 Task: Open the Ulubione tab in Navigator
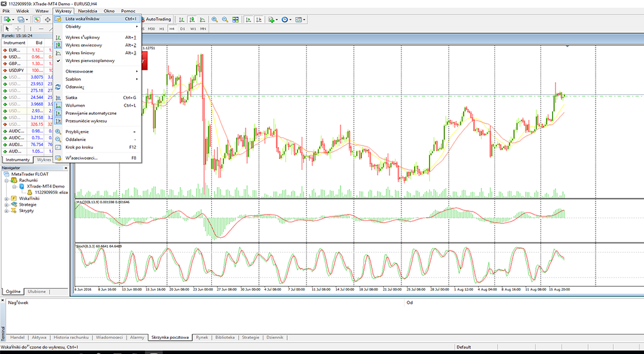tap(37, 292)
